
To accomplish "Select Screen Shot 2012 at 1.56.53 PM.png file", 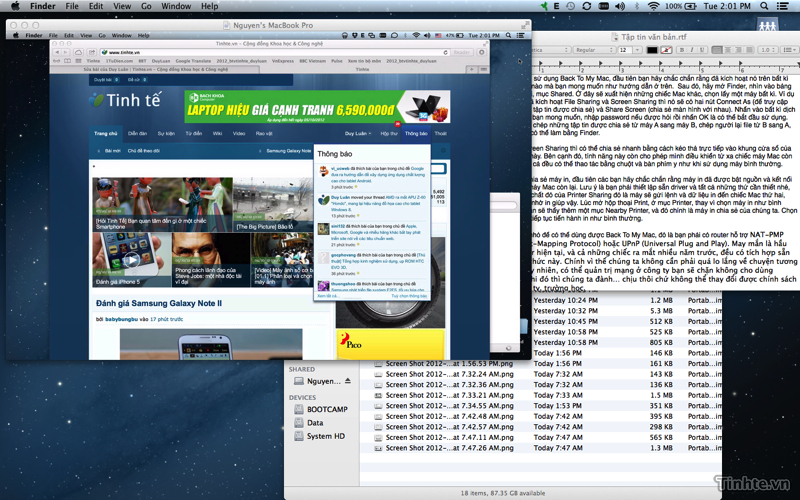I will 449,363.
